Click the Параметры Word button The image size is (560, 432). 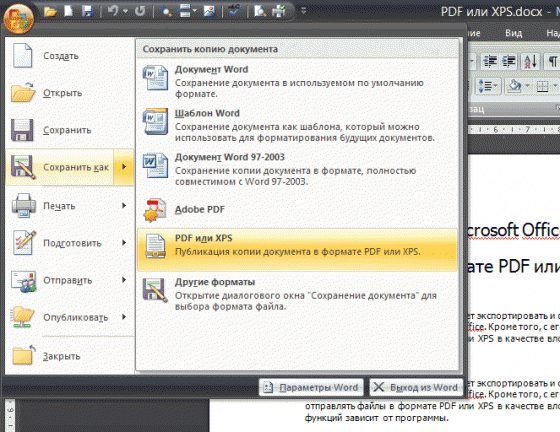click(x=311, y=387)
